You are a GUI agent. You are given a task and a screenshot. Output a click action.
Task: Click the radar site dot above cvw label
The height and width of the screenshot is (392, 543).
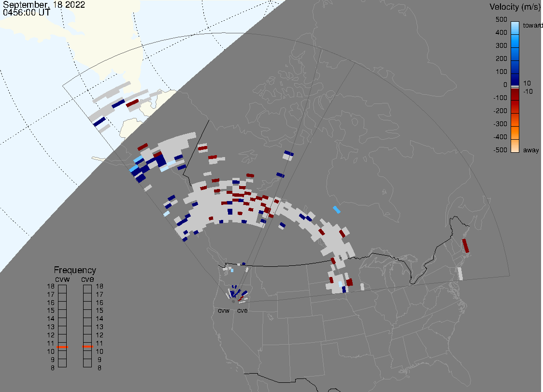[233, 302]
